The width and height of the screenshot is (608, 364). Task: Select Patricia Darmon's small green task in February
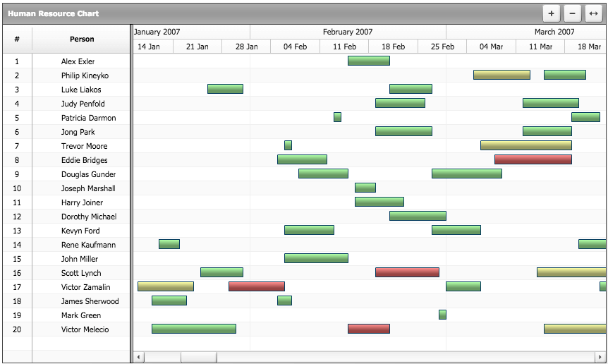(x=337, y=117)
